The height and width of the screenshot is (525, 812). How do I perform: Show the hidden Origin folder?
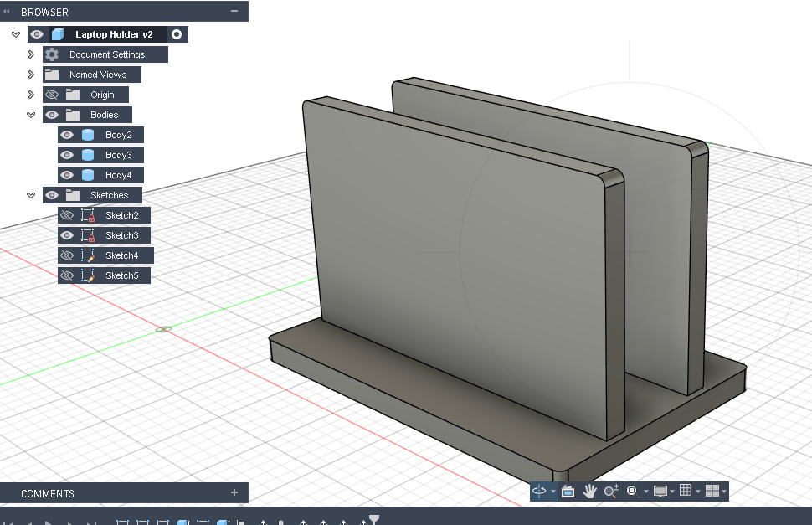coord(52,95)
